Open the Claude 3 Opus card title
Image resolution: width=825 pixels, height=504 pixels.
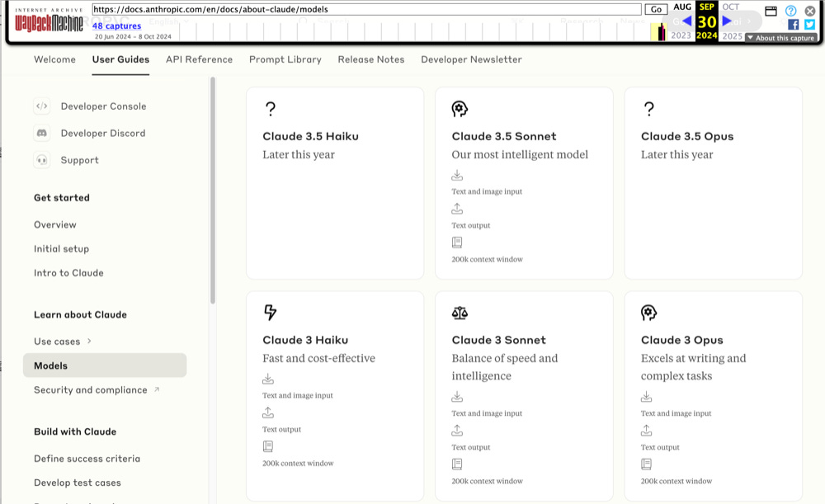tap(682, 340)
